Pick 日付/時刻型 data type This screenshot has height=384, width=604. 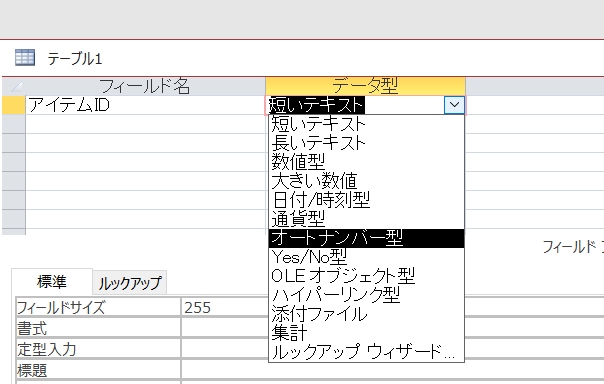point(366,200)
